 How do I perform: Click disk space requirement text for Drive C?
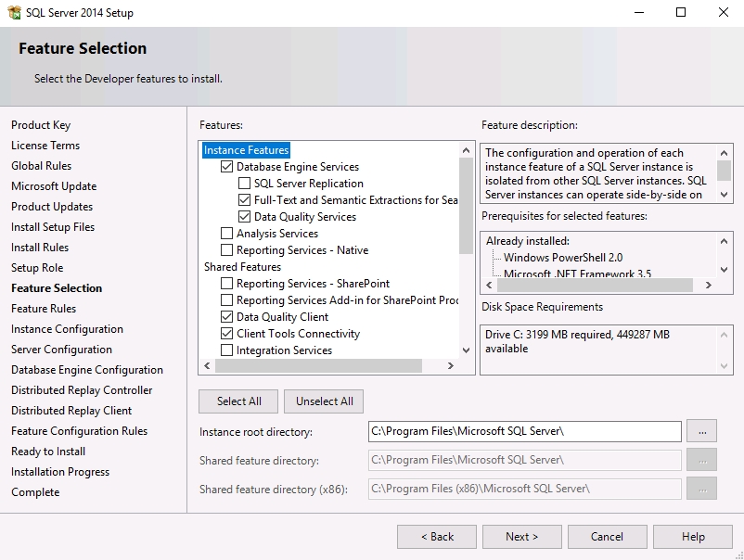tap(577, 341)
